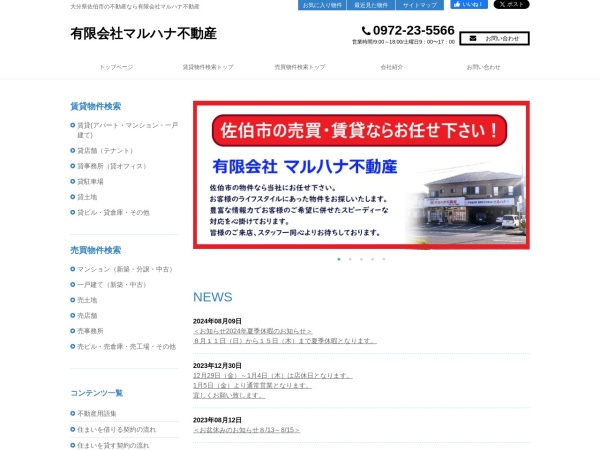Open 売店舗 sidebar link
The height and width of the screenshot is (450, 600).
point(87,316)
